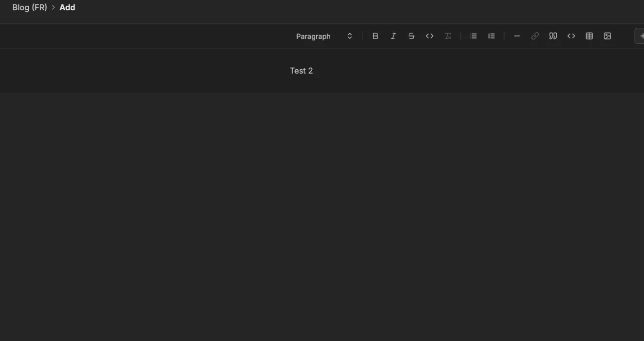
Task: Insert a blockquote
Action: [553, 36]
